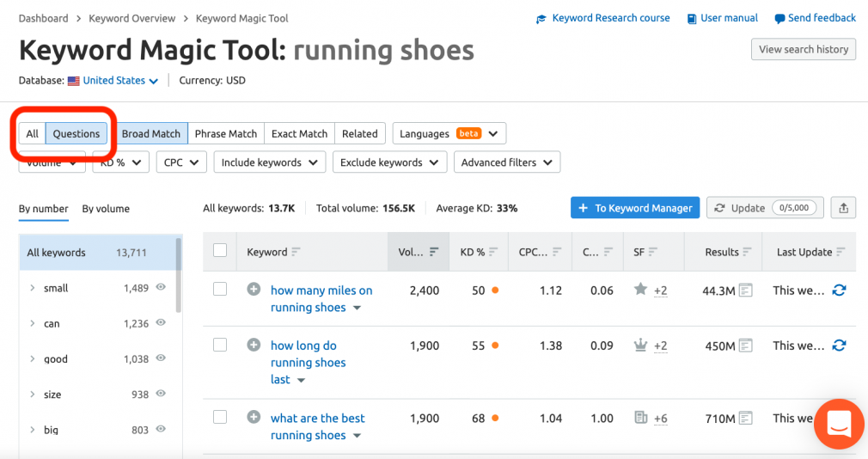This screenshot has width=868, height=459.
Task: Select the Phrase Match tab
Action: tap(226, 134)
